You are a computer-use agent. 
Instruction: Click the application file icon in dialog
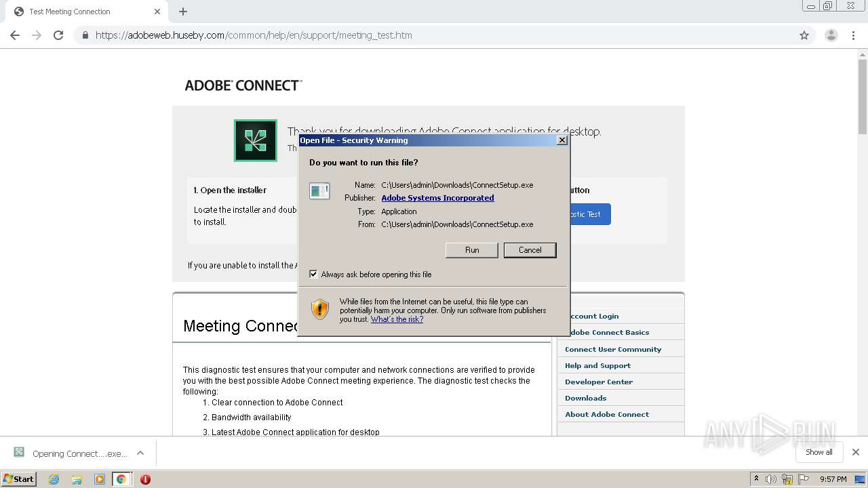pyautogui.click(x=319, y=191)
